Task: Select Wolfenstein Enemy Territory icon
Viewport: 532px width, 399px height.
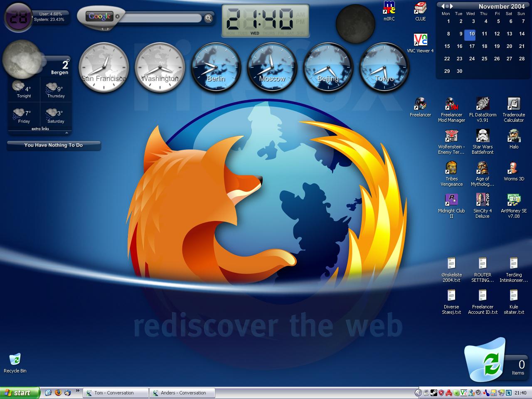Action: (451, 142)
